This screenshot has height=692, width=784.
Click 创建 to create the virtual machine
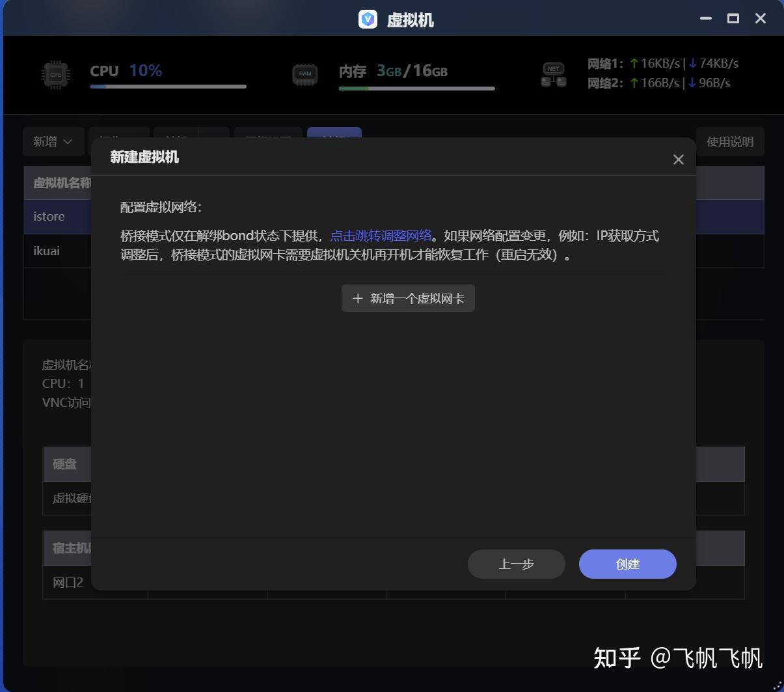pyautogui.click(x=627, y=564)
